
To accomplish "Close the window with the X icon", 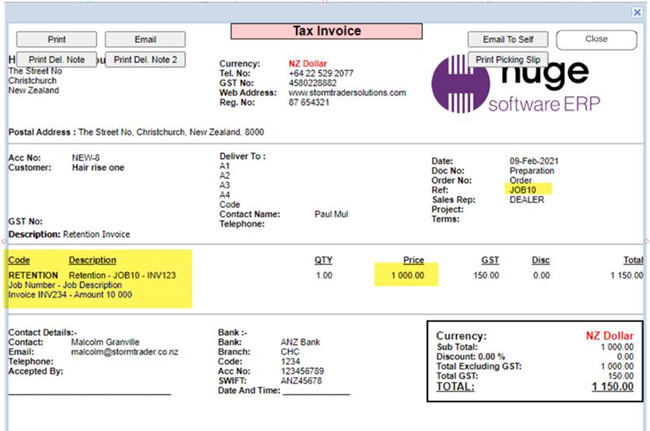I will [637, 12].
